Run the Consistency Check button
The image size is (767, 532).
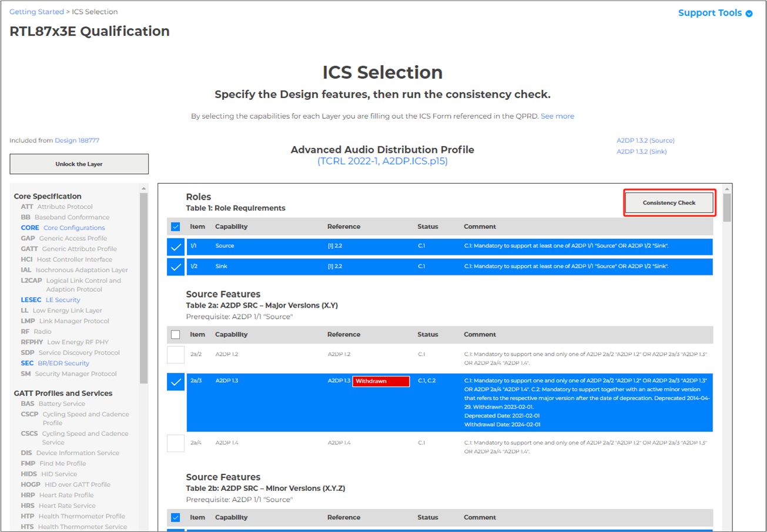669,203
